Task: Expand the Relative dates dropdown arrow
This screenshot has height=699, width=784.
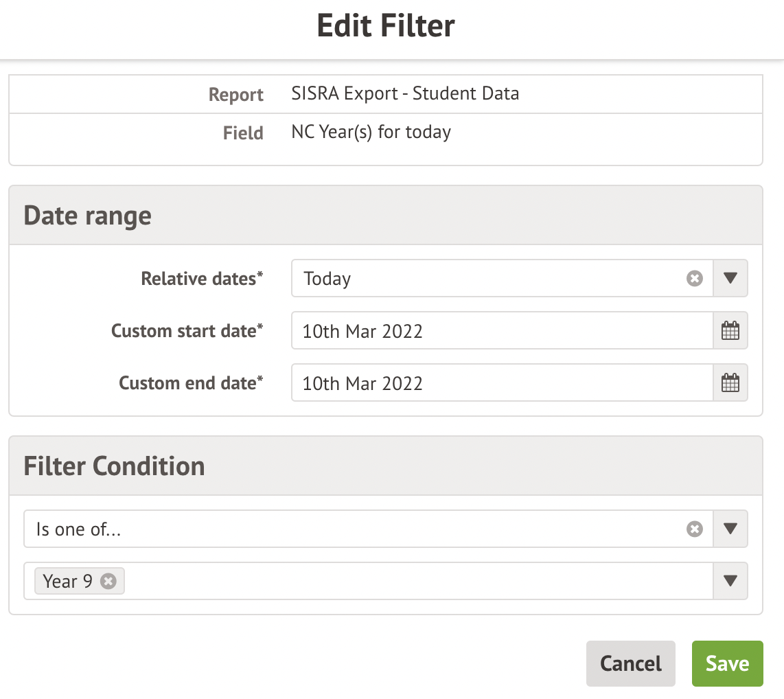Action: (x=730, y=279)
